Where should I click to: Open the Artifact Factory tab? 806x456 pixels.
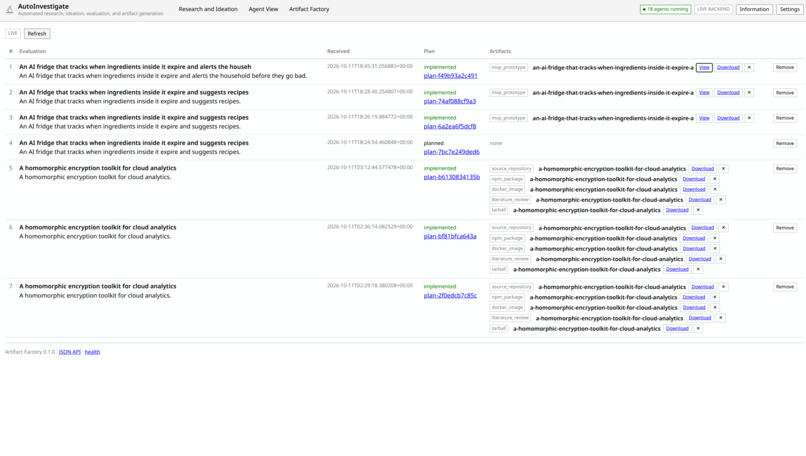click(x=309, y=9)
